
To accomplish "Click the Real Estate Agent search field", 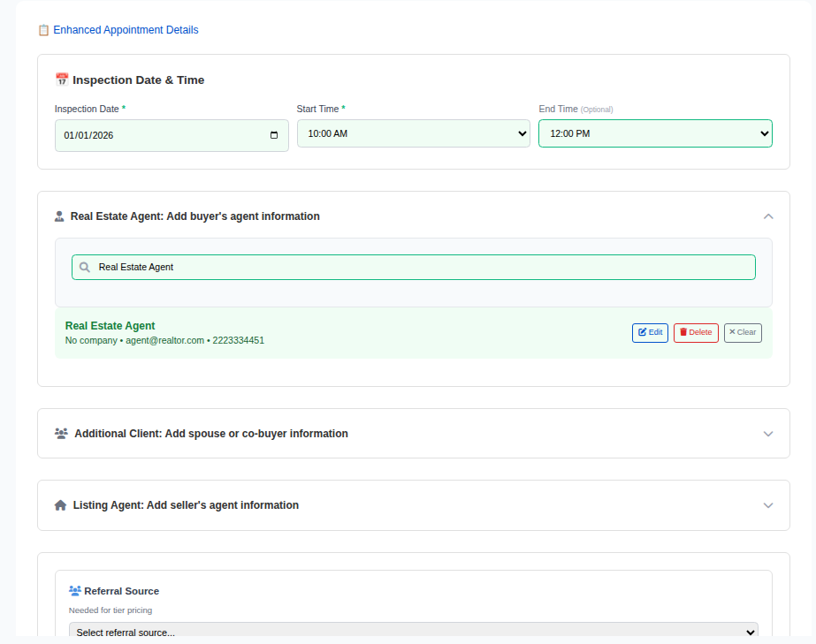I will click(413, 267).
